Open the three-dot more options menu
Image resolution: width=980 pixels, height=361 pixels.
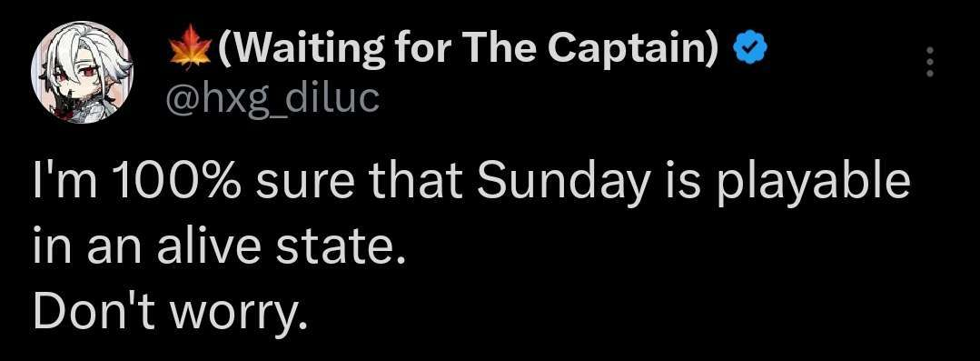[x=929, y=62]
